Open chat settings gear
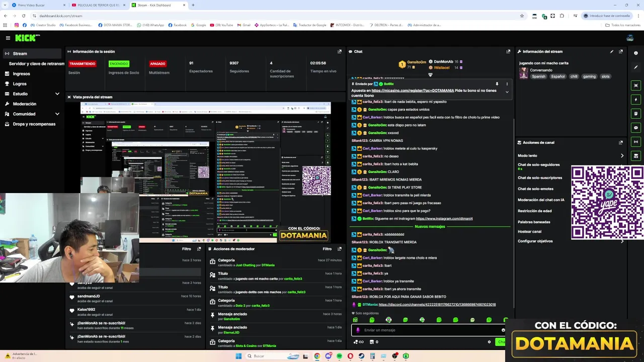 pyautogui.click(x=489, y=342)
